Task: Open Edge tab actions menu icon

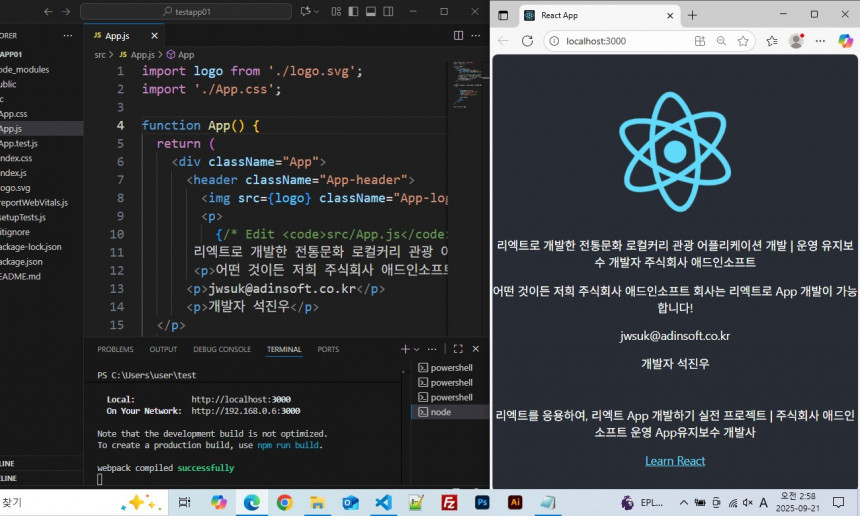Action: pos(503,15)
